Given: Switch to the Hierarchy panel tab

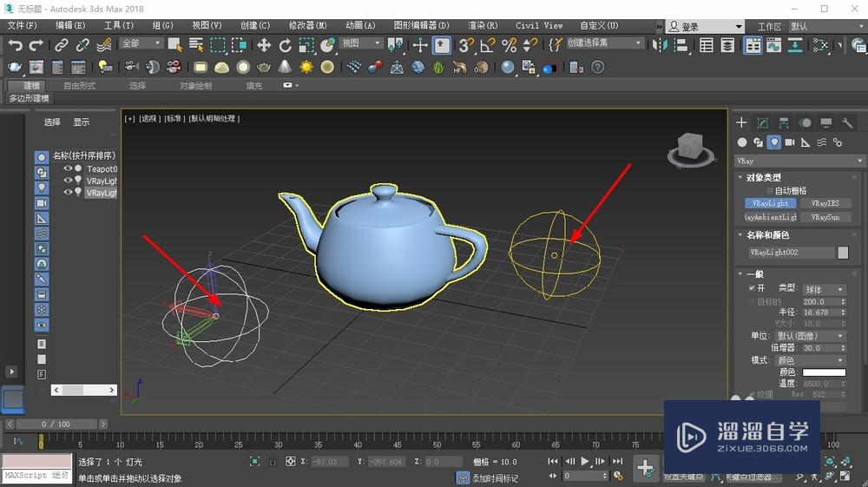Looking at the screenshot, I should coord(783,123).
